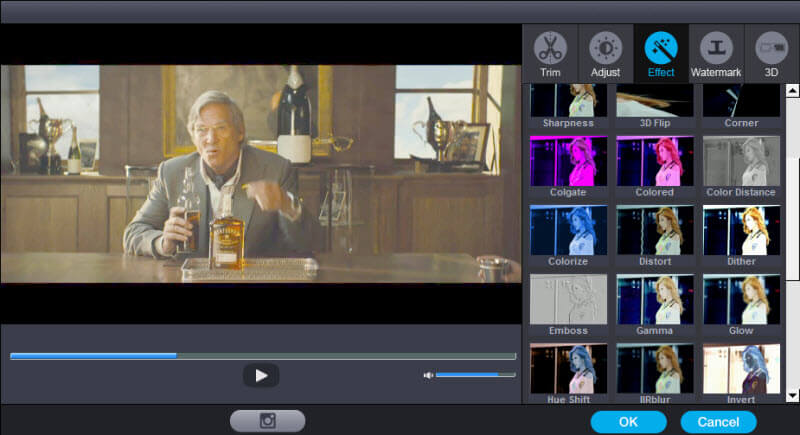The height and width of the screenshot is (435, 800).
Task: Apply the Distort effect
Action: click(x=655, y=236)
